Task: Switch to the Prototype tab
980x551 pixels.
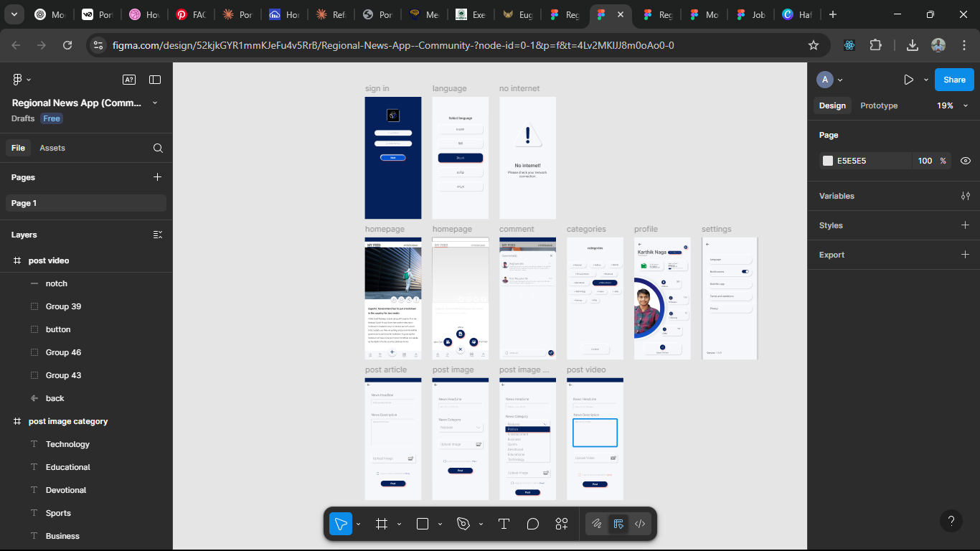Action: point(878,105)
